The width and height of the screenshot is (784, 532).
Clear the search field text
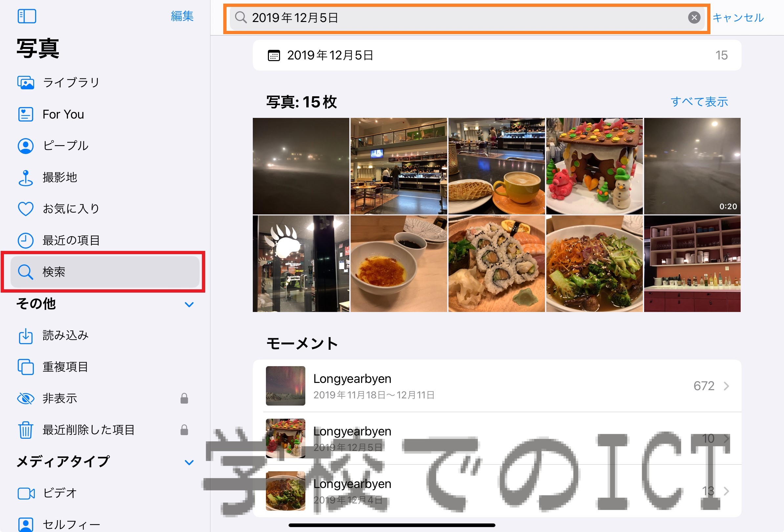pos(694,17)
